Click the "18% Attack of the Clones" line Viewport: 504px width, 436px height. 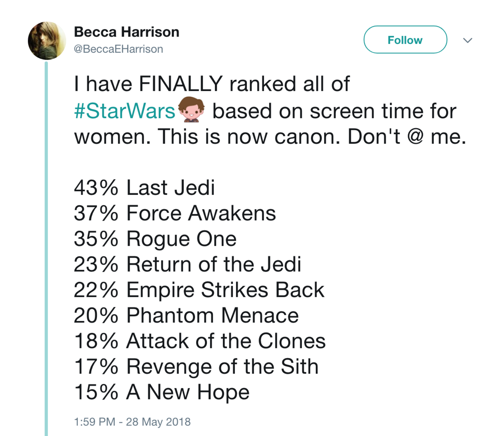click(x=200, y=341)
